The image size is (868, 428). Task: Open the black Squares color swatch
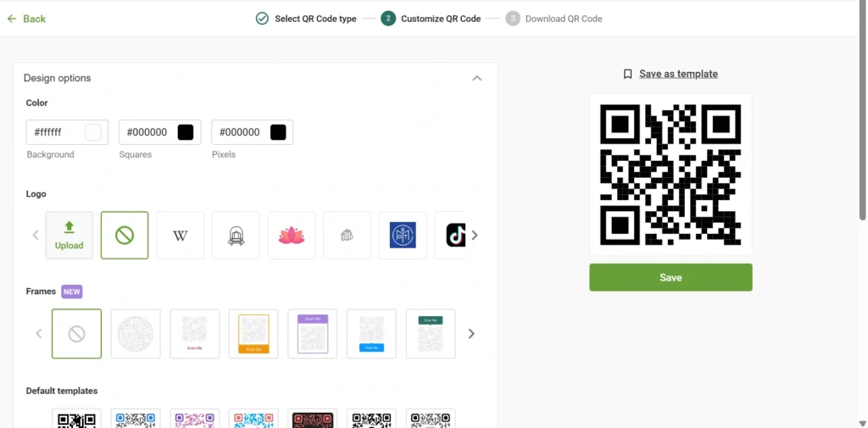[x=186, y=132]
